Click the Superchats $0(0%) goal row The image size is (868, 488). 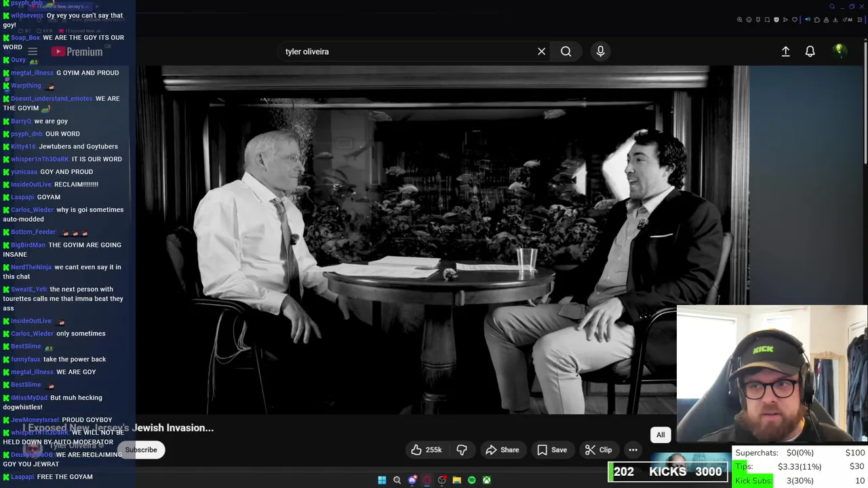[800, 453]
